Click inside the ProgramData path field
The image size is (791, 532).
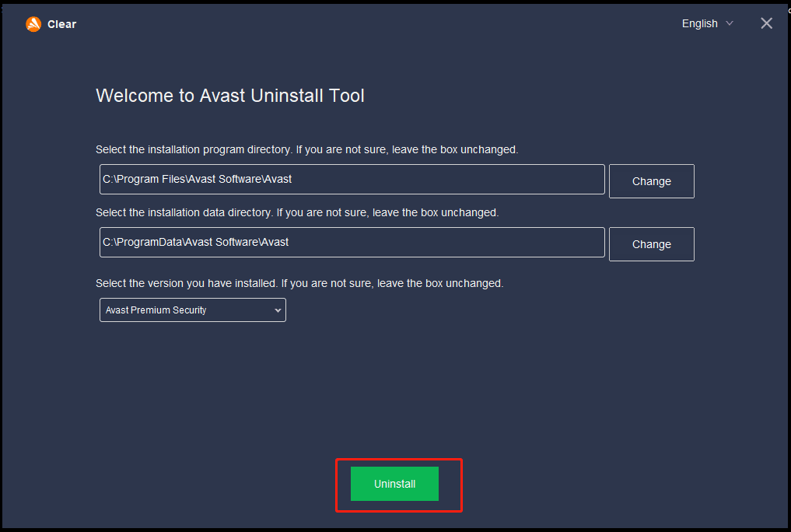pyautogui.click(x=352, y=242)
